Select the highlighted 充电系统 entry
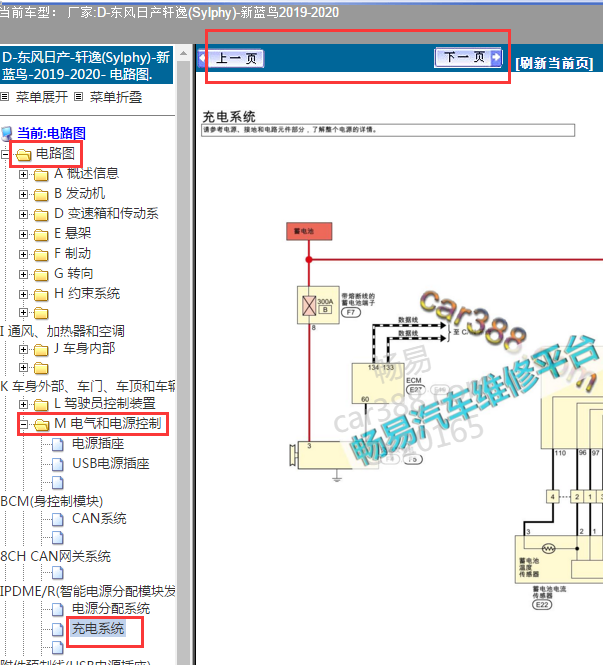 [98, 629]
